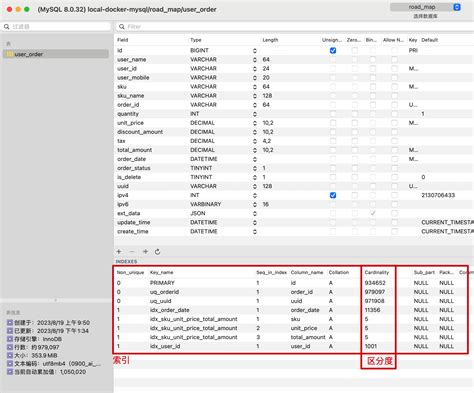Click the length 4,2 of the tax field
This screenshot has height=393, width=474.
click(x=267, y=141)
